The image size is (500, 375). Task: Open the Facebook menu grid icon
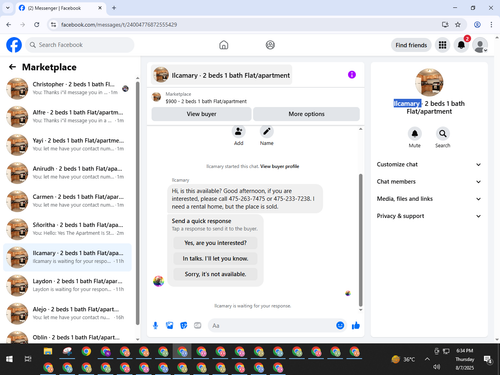click(x=442, y=45)
